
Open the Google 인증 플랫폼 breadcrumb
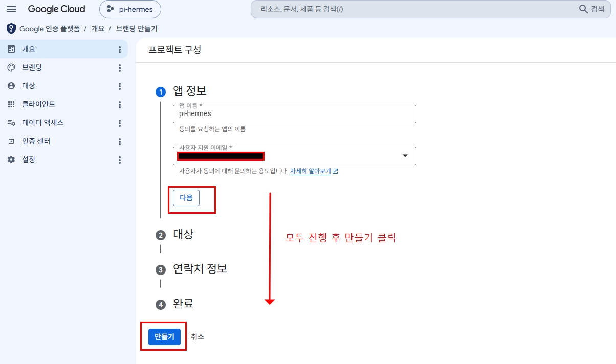(50, 29)
